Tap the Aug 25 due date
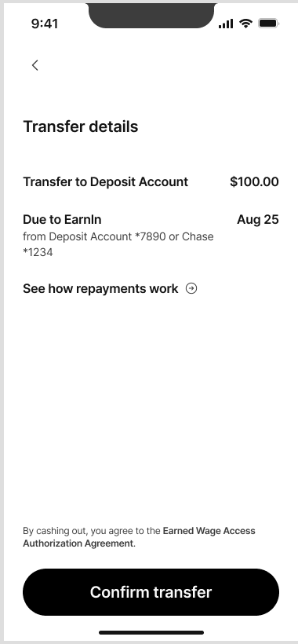298x644 pixels. [x=258, y=219]
